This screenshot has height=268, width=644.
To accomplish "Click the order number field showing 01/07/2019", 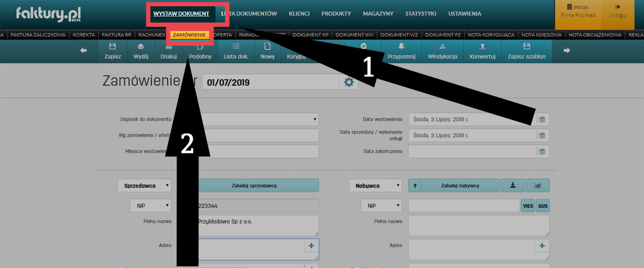I will pos(272,83).
